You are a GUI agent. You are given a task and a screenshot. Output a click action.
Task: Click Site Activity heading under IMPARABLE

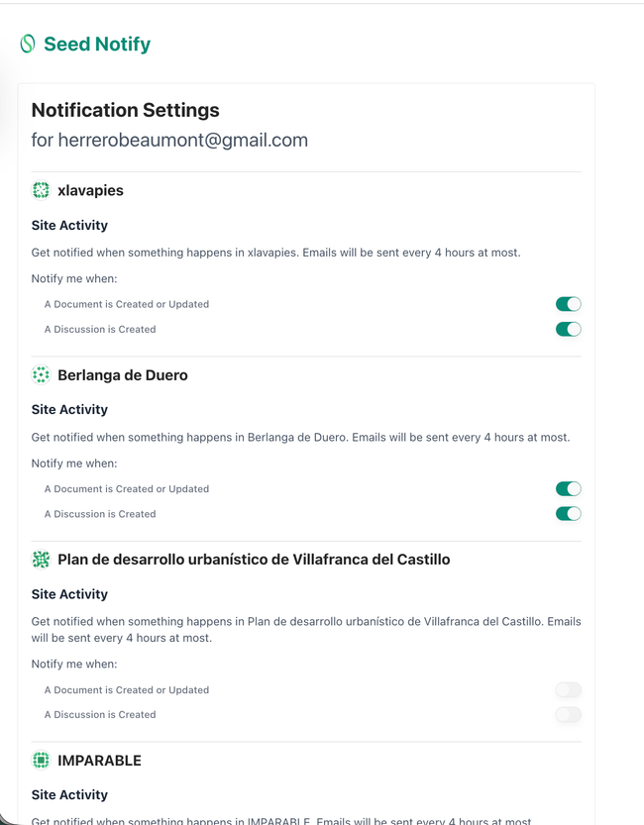click(x=69, y=794)
